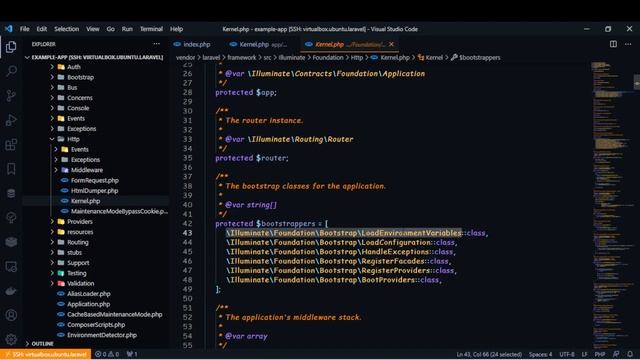This screenshot has height=360, width=640.
Task: Open the Docker view in activity bar
Action: click(x=11, y=291)
